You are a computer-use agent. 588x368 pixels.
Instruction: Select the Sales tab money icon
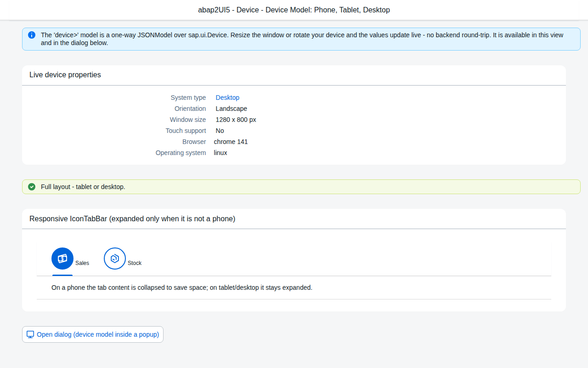click(62, 259)
